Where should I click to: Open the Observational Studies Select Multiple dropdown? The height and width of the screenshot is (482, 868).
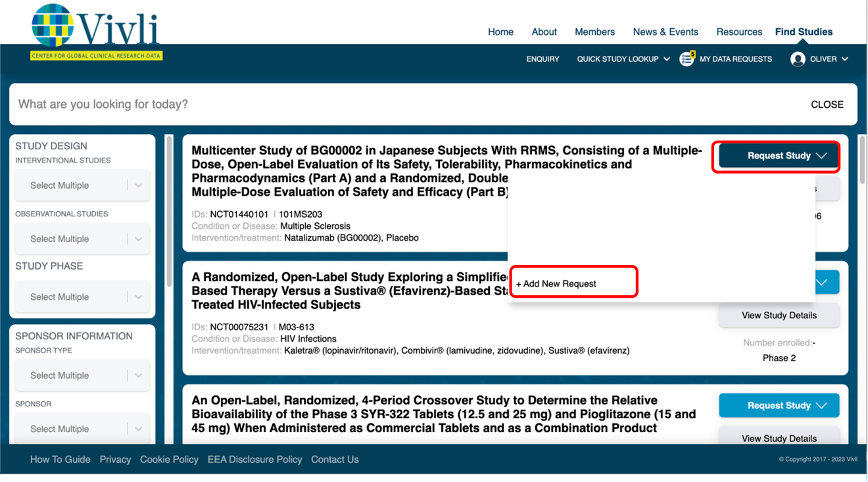82,239
